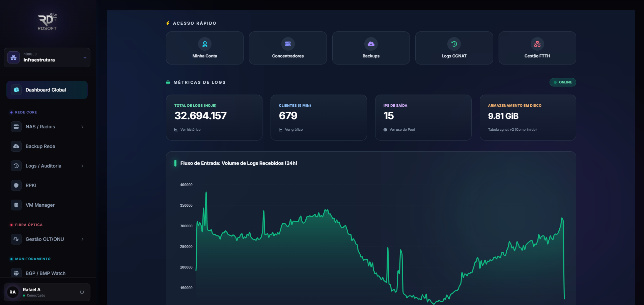Click the logout power icon next to Rafael A
644x305 pixels.
[x=82, y=292]
